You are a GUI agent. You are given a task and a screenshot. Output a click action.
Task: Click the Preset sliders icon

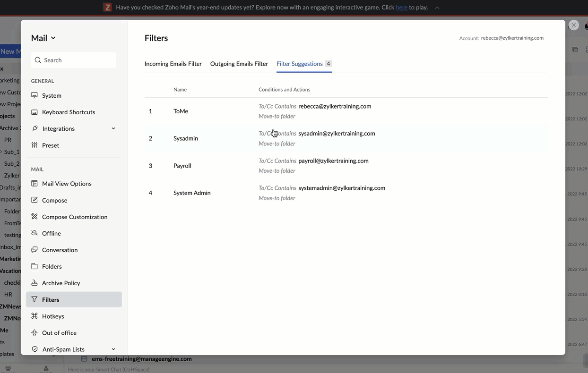[x=35, y=145]
